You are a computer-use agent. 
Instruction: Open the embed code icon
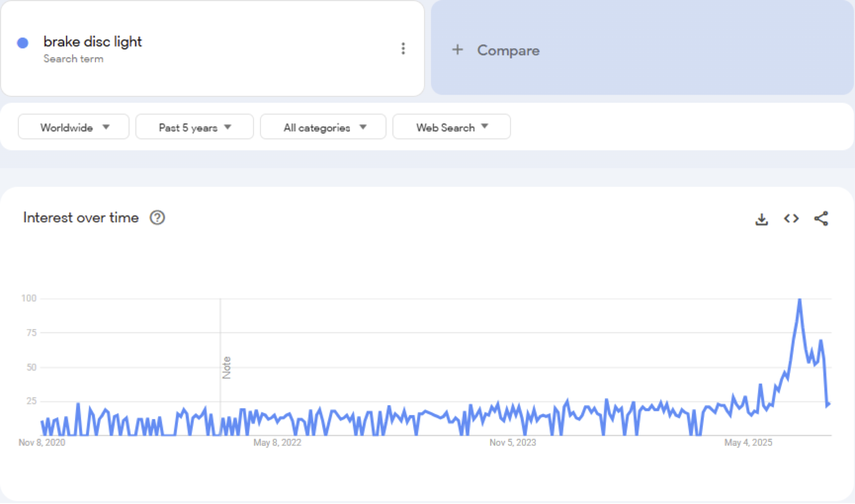[791, 218]
